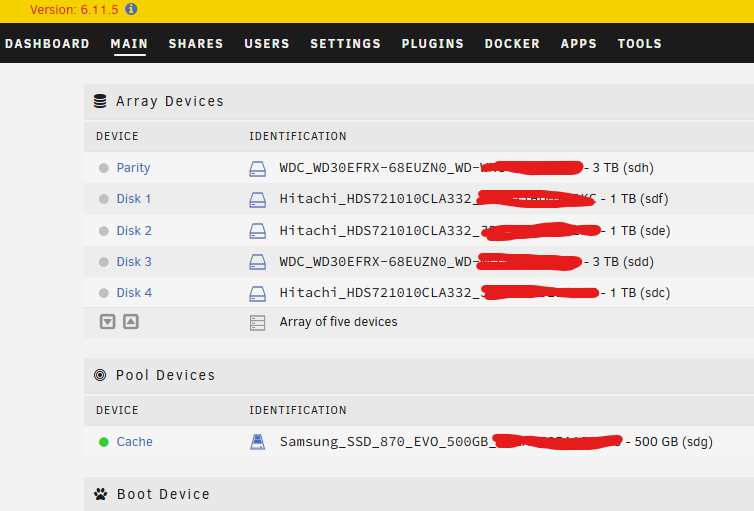Click the Disk 2 status dot
This screenshot has height=511, width=754.
pos(103,231)
